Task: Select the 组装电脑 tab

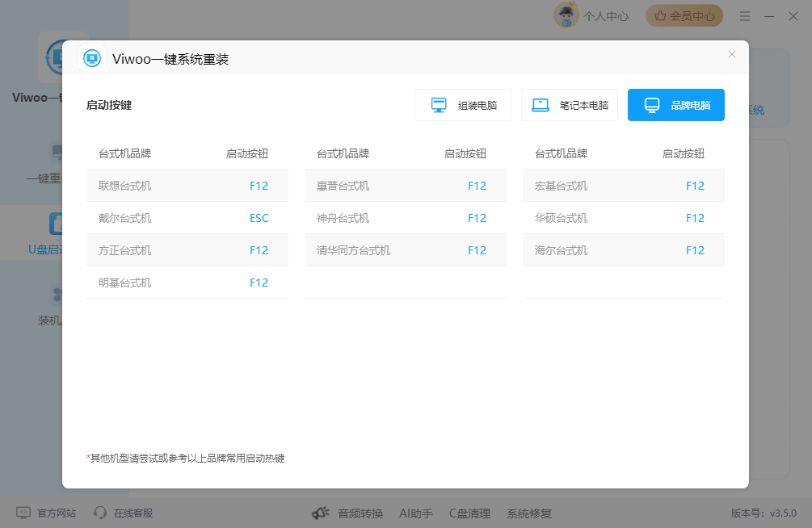Action: coord(462,105)
